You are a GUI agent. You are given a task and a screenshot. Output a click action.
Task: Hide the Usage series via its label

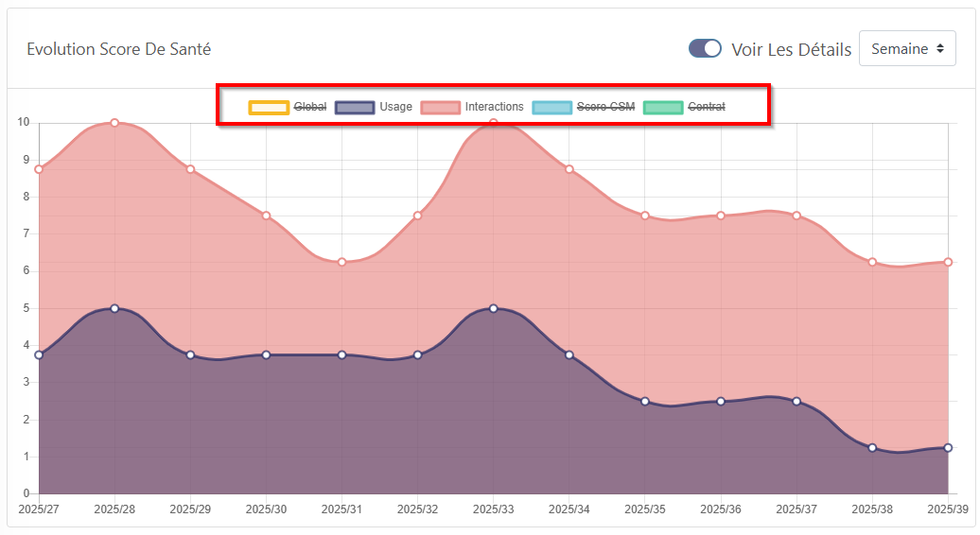395,107
